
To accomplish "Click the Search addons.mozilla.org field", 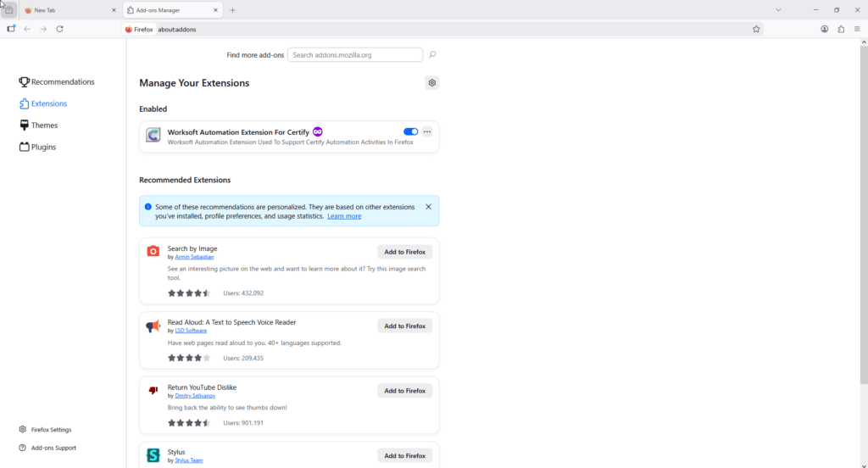I will click(x=355, y=55).
